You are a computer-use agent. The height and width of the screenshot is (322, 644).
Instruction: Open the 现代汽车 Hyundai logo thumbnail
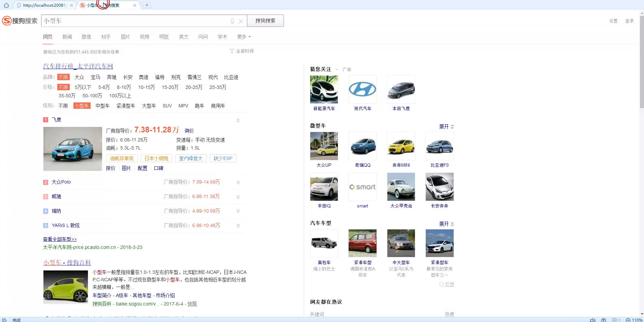click(x=362, y=89)
